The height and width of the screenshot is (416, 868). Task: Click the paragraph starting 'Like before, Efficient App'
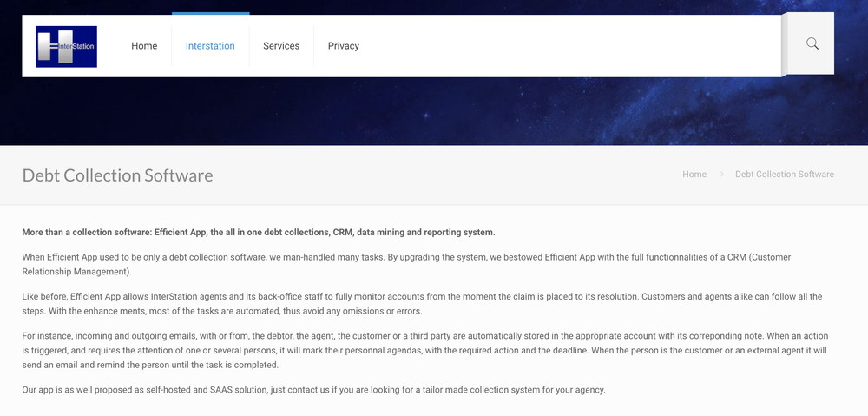422,304
